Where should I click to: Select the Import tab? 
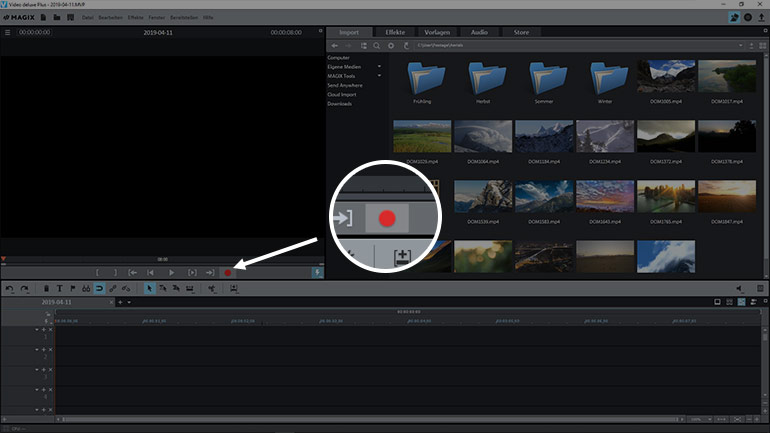[x=349, y=32]
